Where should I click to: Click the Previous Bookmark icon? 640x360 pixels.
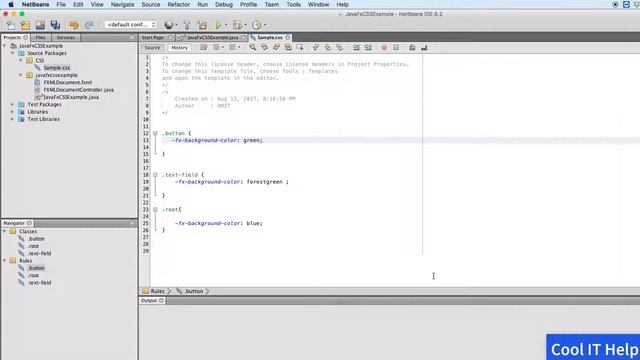pyautogui.click(x=316, y=48)
